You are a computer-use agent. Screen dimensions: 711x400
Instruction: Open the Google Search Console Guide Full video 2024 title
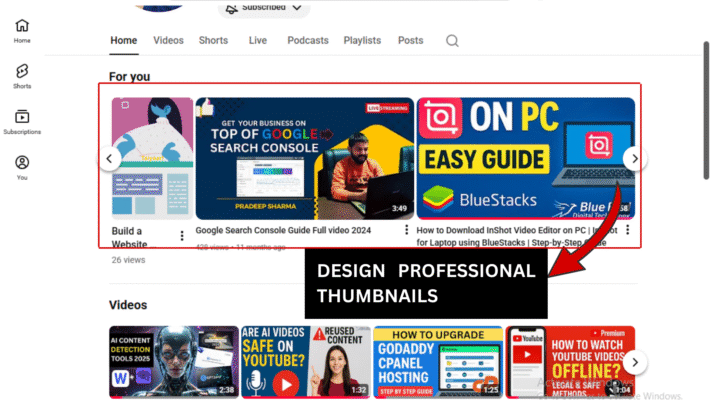pos(283,230)
